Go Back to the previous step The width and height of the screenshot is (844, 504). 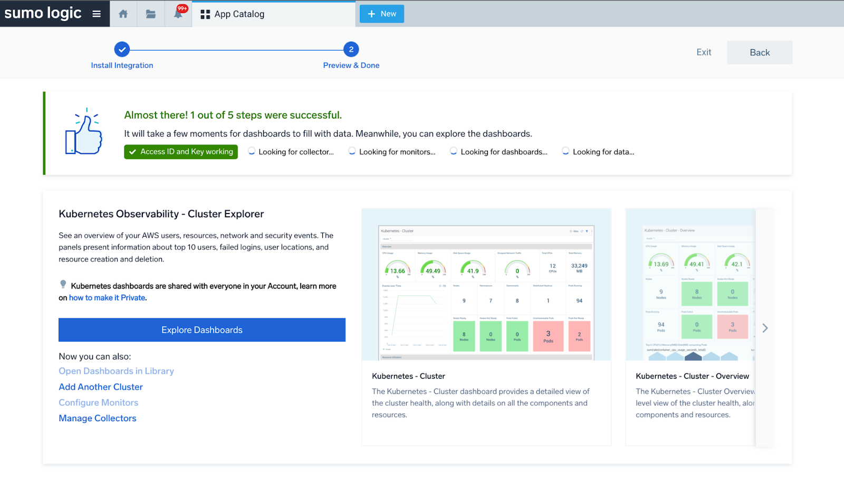coord(760,52)
